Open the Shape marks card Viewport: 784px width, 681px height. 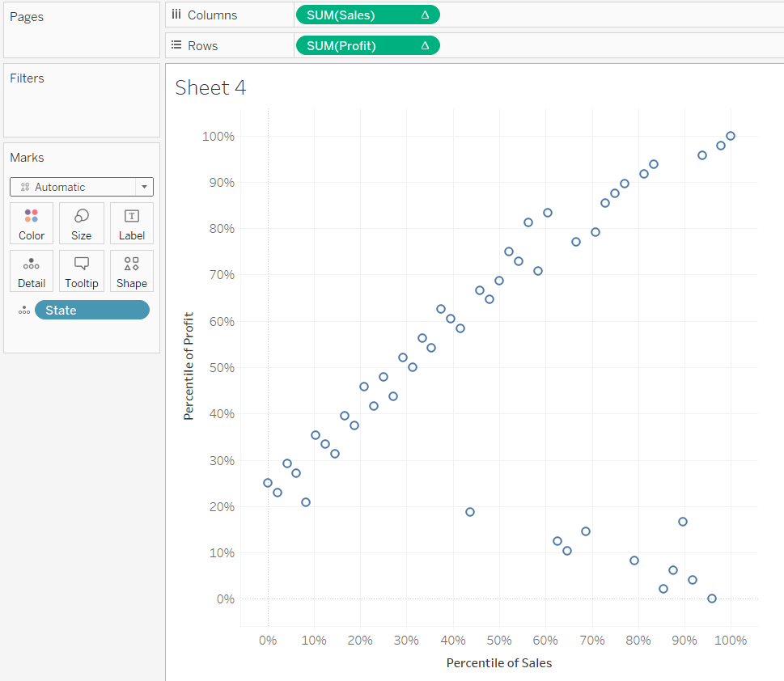(x=132, y=271)
